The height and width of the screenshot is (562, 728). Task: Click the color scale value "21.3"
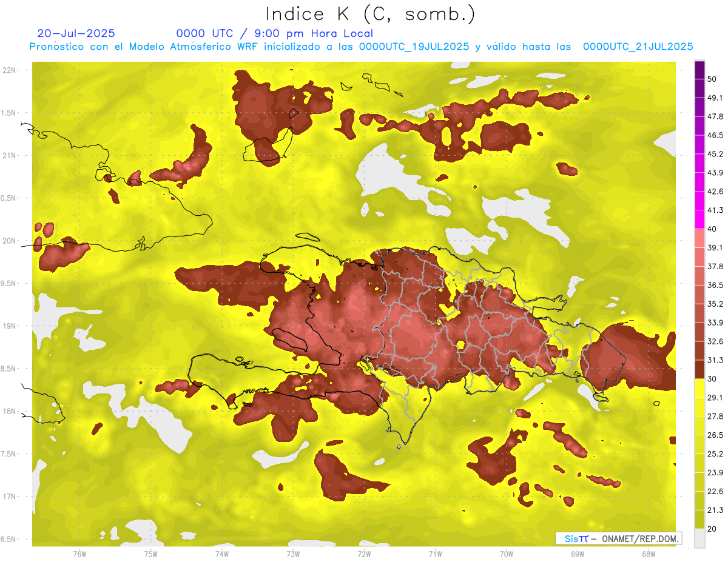coord(715,510)
